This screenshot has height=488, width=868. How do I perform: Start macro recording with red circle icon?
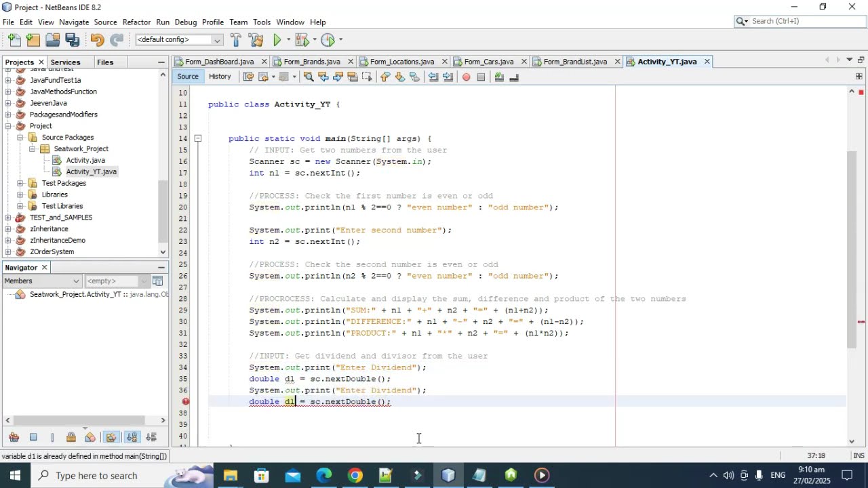tap(466, 77)
